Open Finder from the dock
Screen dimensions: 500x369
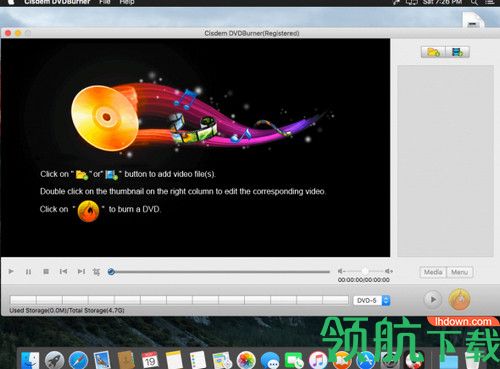tap(30, 361)
